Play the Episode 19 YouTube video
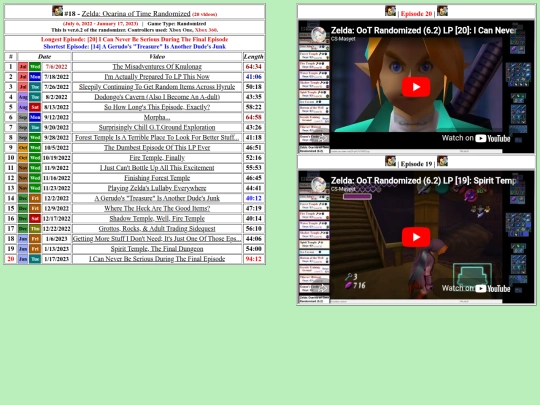The height and width of the screenshot is (405, 540). (x=416, y=237)
